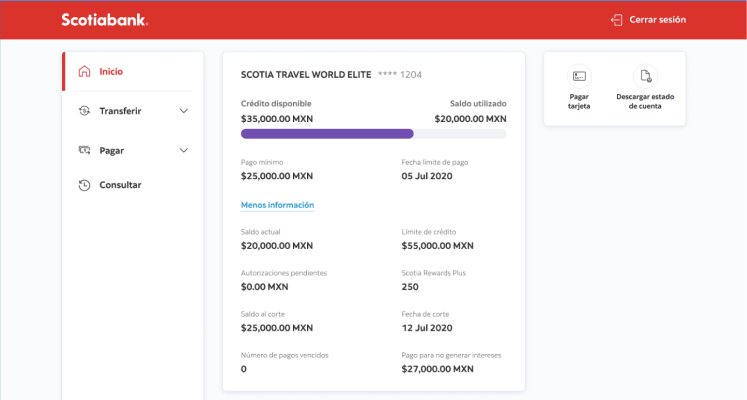Image resolution: width=747 pixels, height=400 pixels.
Task: Expand the Transferir chevron
Action: click(183, 111)
